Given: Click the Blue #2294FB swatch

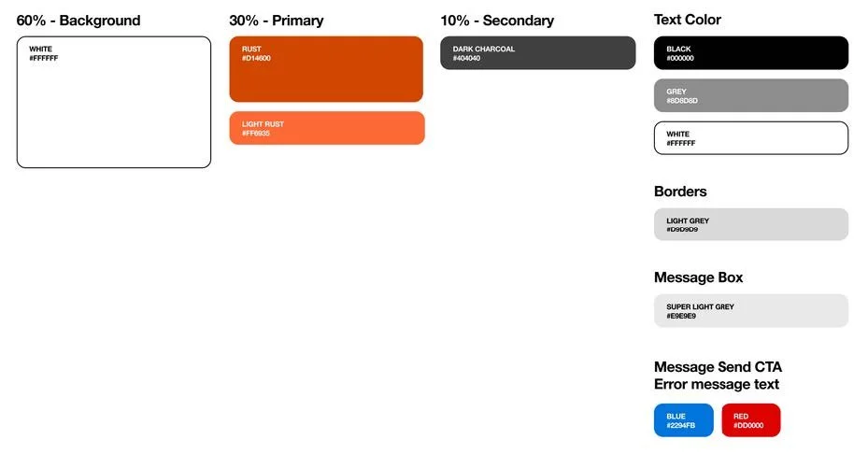Looking at the screenshot, I should [684, 420].
